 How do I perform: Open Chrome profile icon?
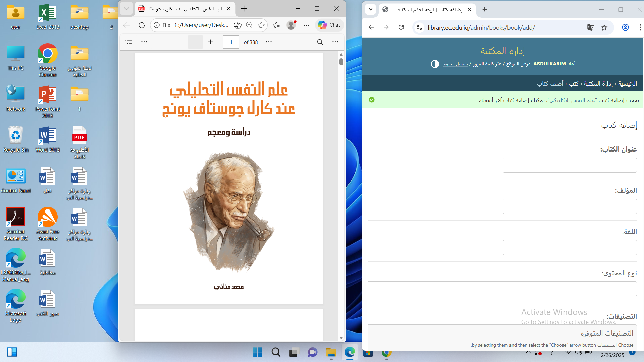pyautogui.click(x=625, y=27)
